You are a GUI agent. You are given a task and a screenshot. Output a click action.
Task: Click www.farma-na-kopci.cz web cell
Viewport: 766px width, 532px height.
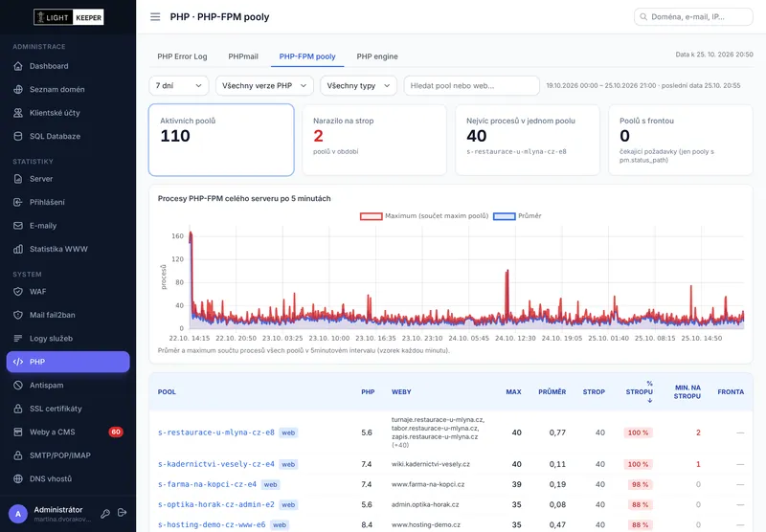point(428,484)
